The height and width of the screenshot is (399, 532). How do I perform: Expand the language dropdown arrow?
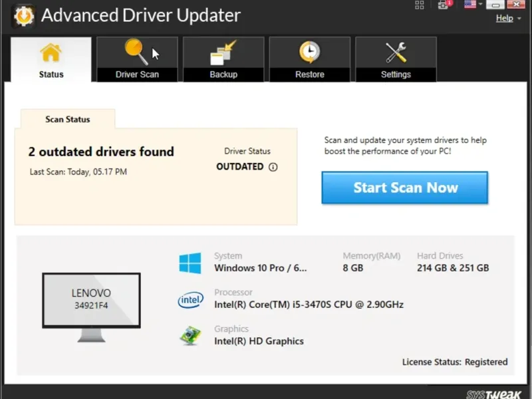click(480, 5)
